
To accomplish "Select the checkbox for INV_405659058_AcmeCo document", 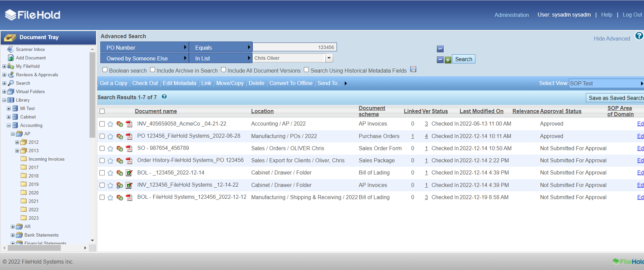I will coord(102,124).
